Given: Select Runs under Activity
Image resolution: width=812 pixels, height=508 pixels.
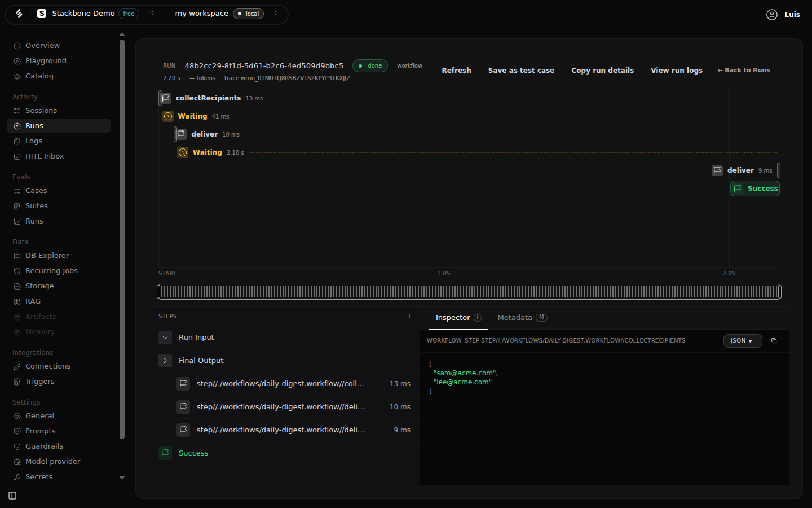Looking at the screenshot, I should pyautogui.click(x=59, y=126).
